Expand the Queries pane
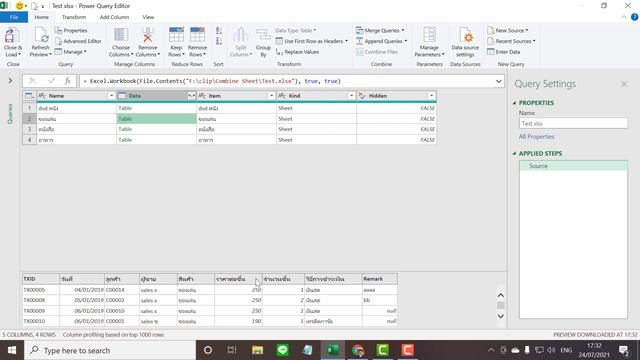The width and height of the screenshot is (640, 360). (10, 81)
